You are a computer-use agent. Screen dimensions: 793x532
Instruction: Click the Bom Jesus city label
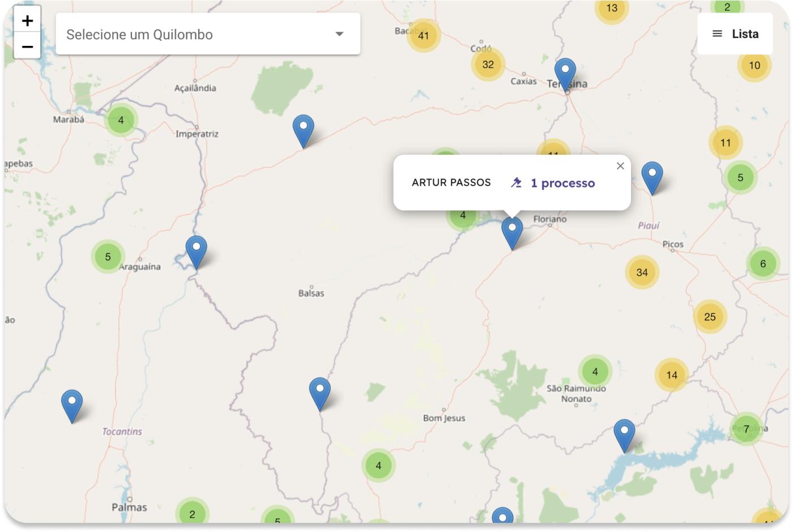[444, 418]
